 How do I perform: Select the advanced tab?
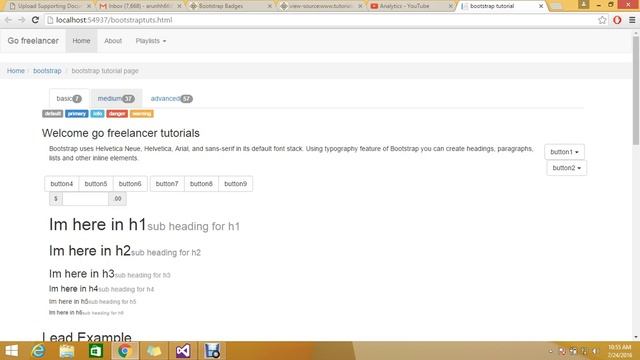click(171, 98)
